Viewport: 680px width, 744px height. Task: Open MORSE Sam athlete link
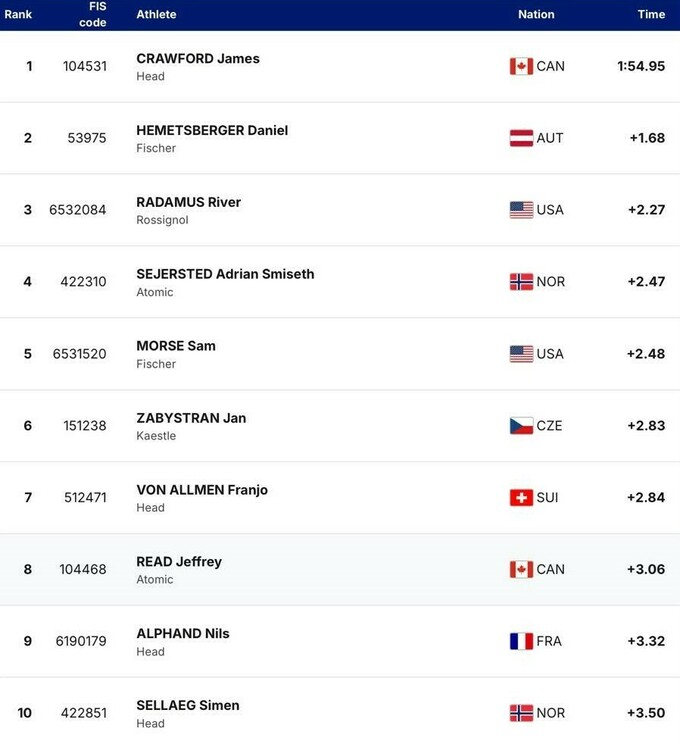point(176,346)
